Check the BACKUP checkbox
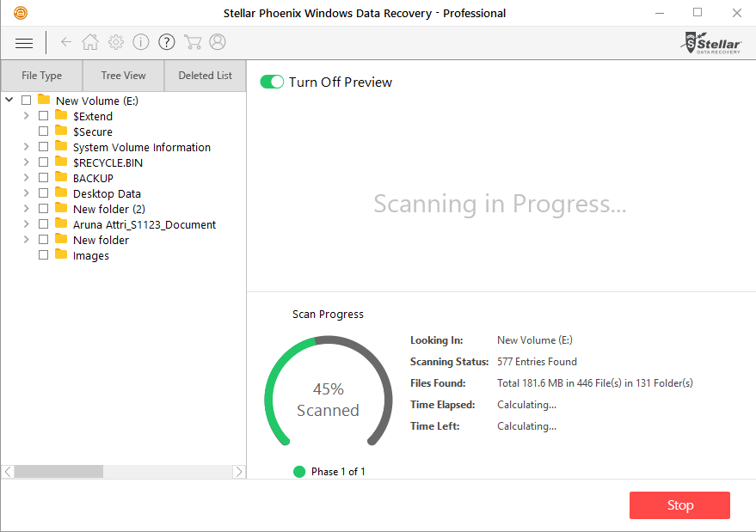Viewport: 756px width, 532px height. (43, 178)
